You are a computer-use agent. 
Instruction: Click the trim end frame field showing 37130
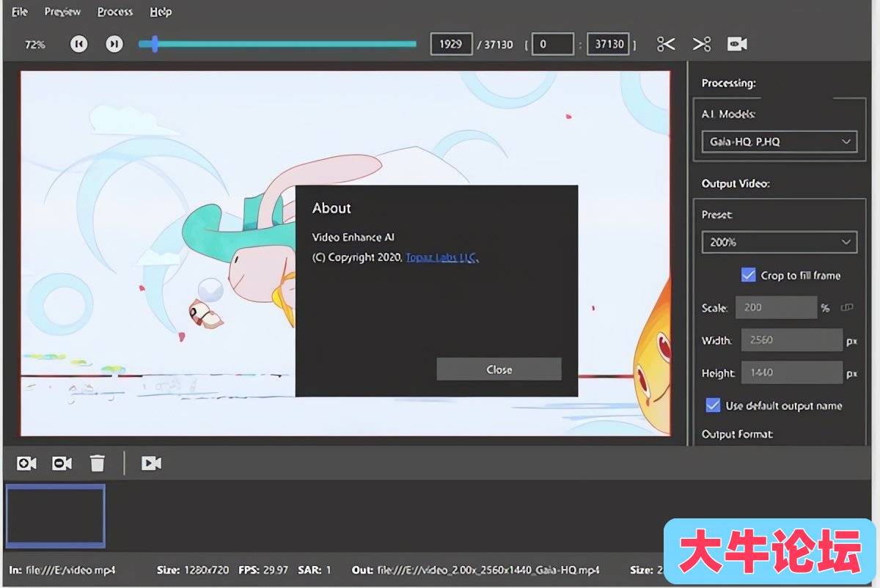(609, 44)
